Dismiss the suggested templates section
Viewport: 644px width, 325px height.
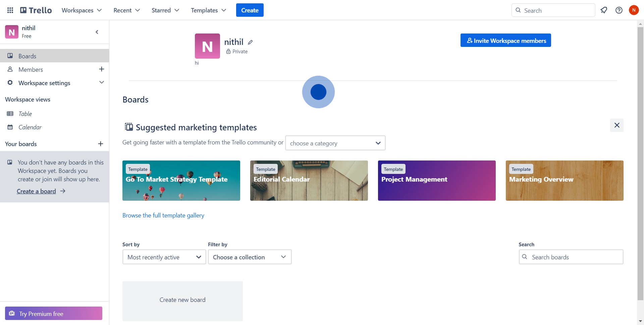[x=616, y=125]
